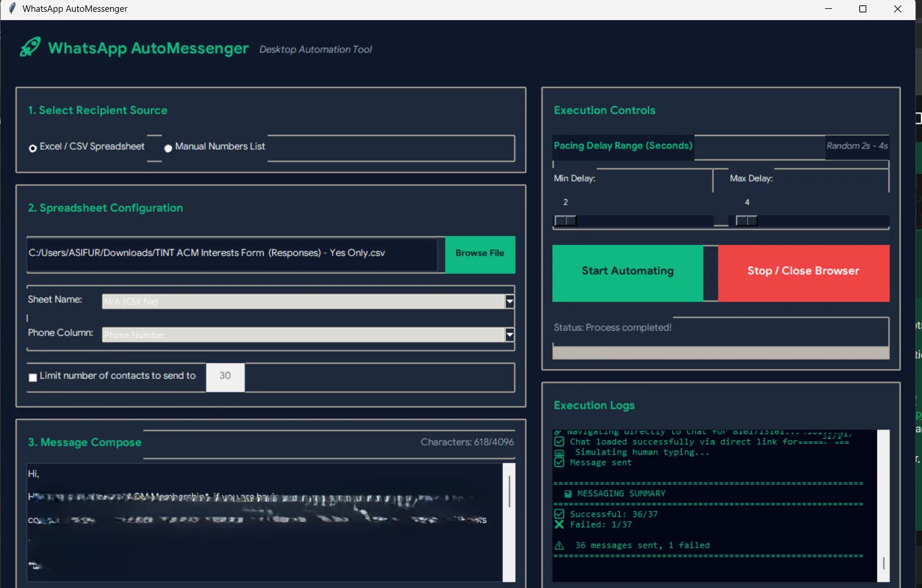Click the message compose scrollbar

509,522
